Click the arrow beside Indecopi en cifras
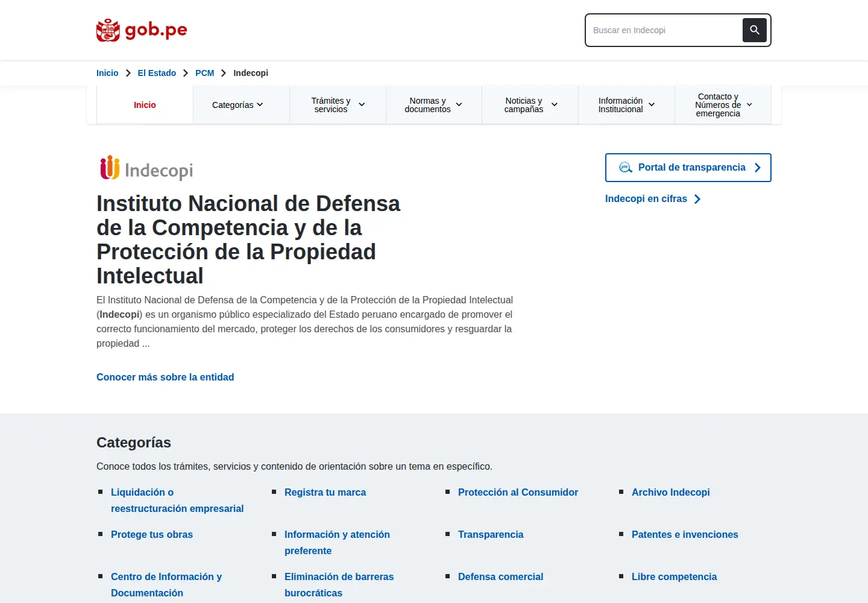 tap(697, 199)
